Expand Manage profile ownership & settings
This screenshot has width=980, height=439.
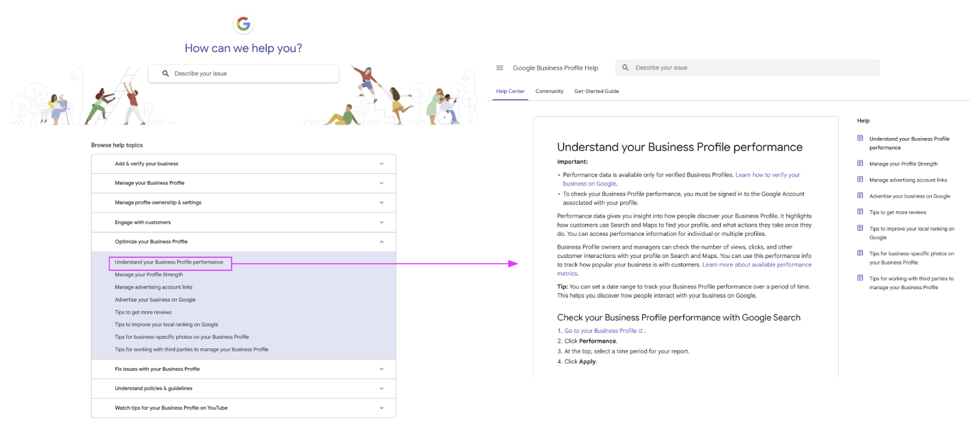(243, 203)
